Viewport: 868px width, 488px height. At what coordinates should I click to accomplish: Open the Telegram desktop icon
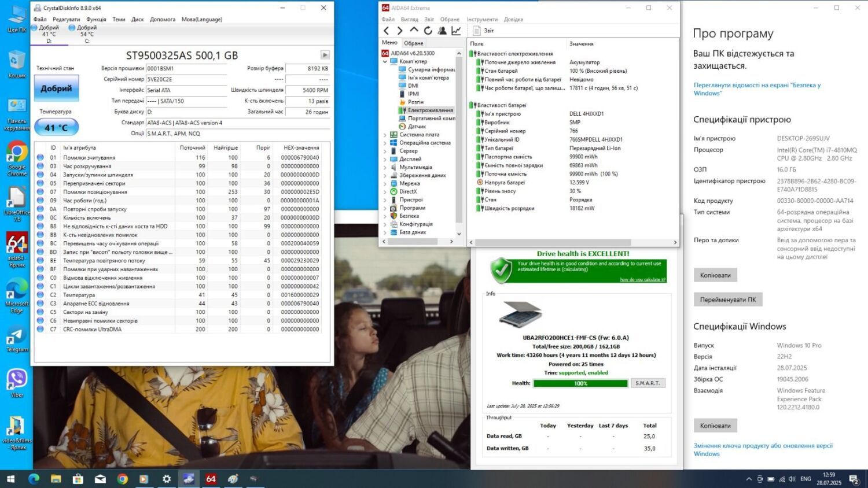[x=17, y=339]
